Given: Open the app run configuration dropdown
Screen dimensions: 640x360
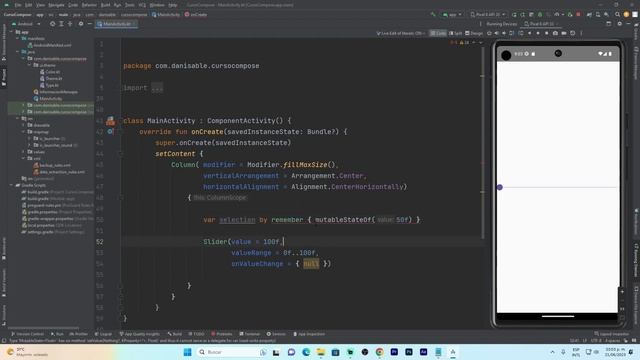Looking at the screenshot, I should (452, 14).
